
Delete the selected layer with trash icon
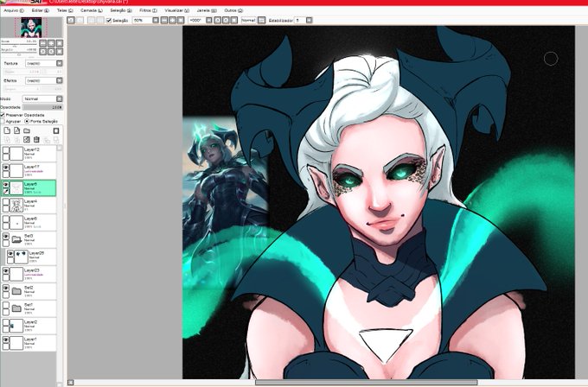[36, 140]
